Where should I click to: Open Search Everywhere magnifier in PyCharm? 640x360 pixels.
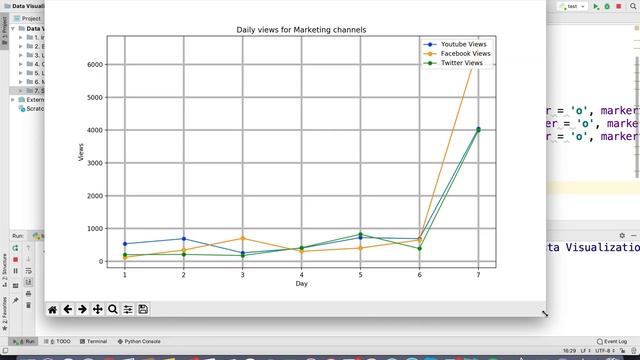click(633, 7)
